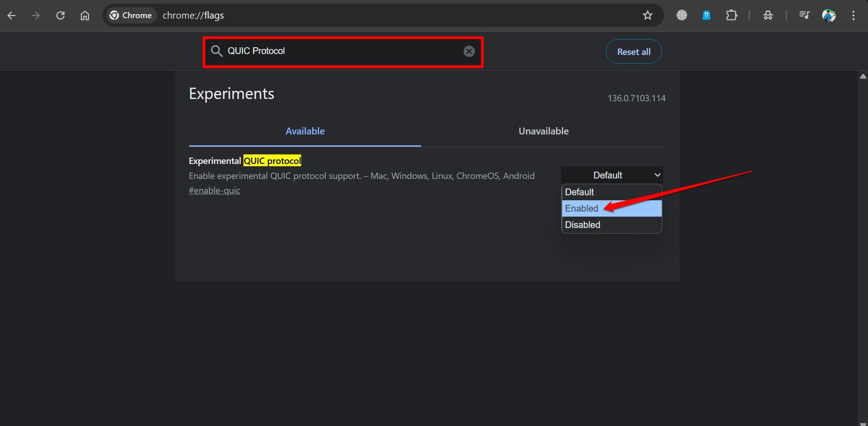Click the browser back arrow

[x=12, y=15]
